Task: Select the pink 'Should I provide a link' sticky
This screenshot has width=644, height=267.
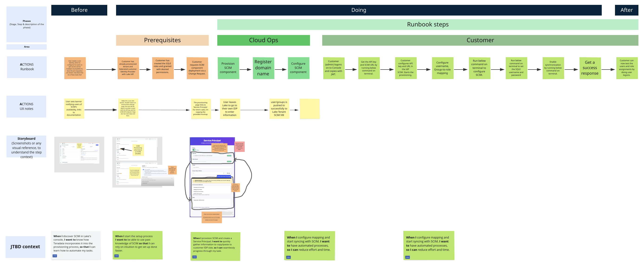Action: click(240, 146)
